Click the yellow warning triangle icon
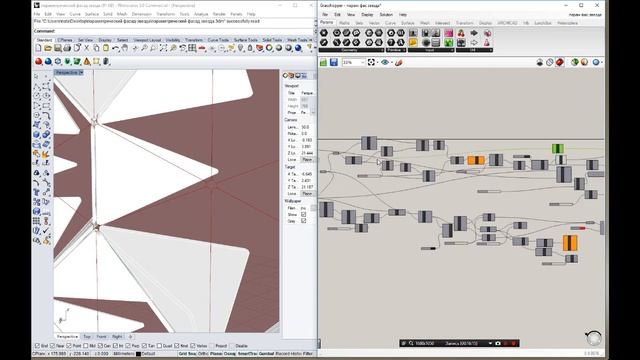The width and height of the screenshot is (640, 360). [x=87, y=62]
